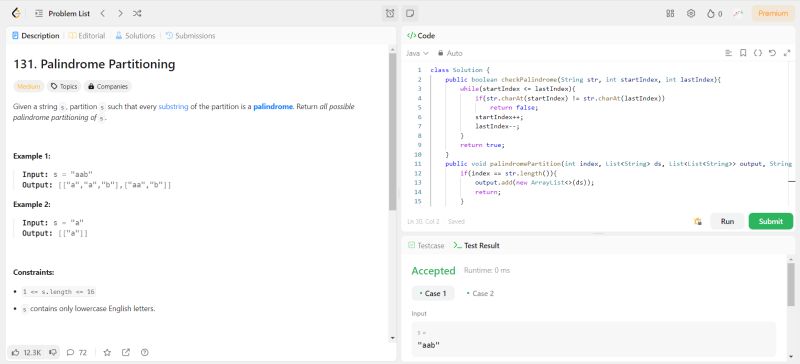Click the problem title '131. Palindrome Partitioning'
This screenshot has height=364, width=800.
point(94,64)
